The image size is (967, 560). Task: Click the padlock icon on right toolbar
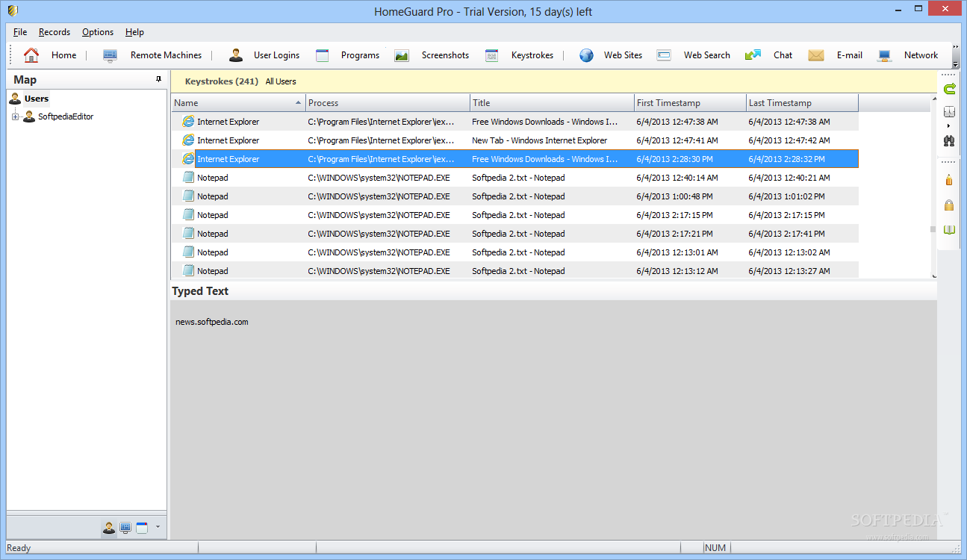(949, 205)
